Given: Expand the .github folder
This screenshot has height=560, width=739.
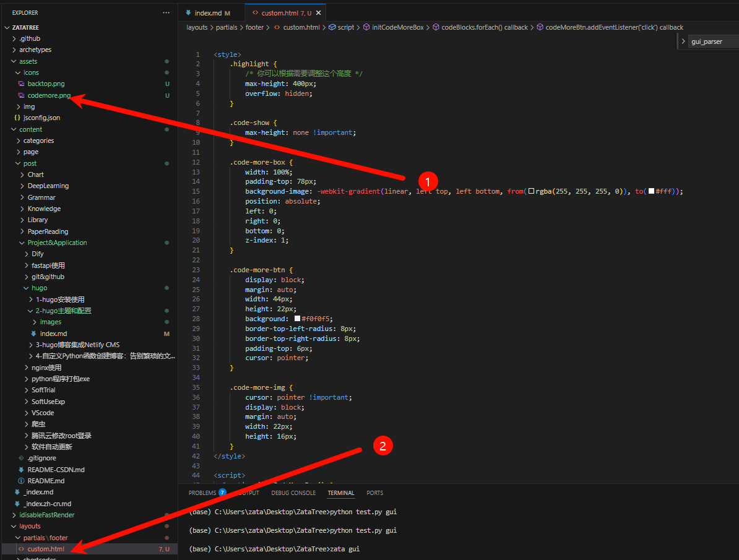Looking at the screenshot, I should click(x=14, y=38).
